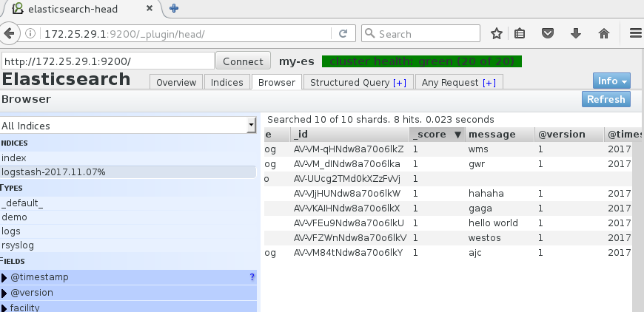Expand the @version field filter

coord(4,293)
